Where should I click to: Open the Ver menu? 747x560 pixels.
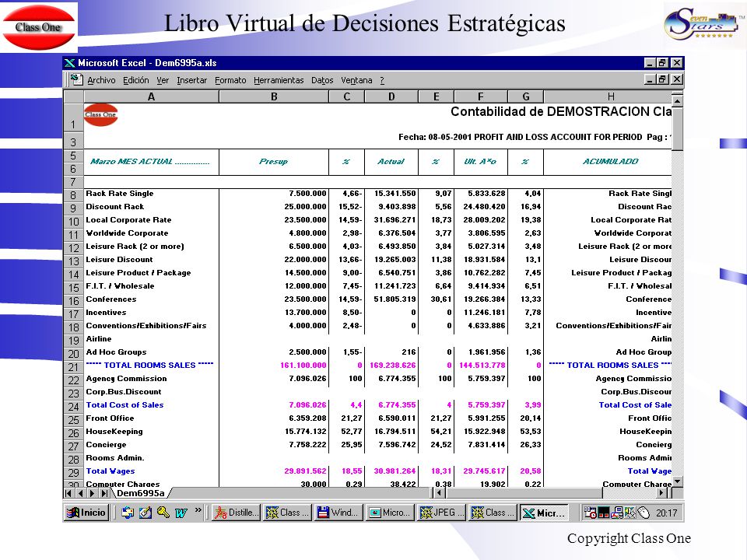point(163,80)
